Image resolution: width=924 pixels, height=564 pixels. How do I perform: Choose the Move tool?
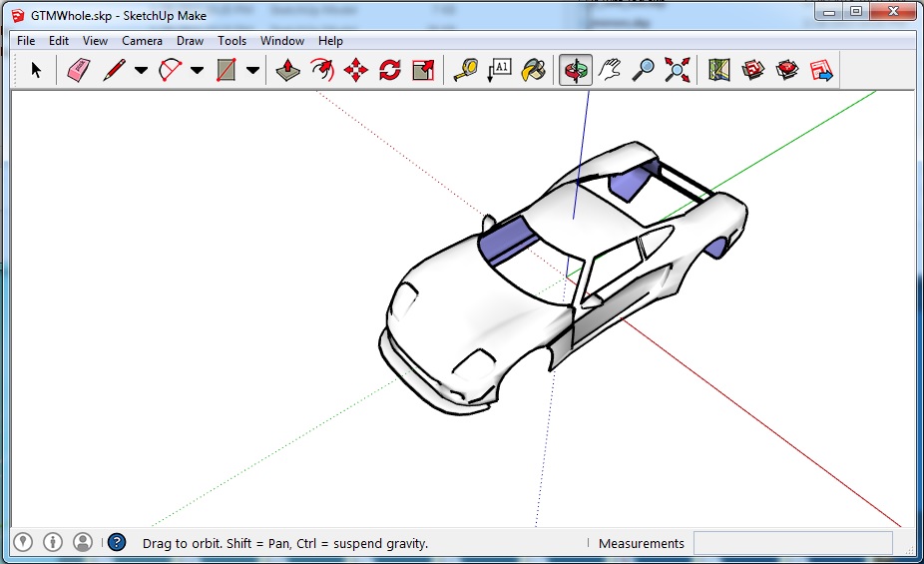[356, 70]
